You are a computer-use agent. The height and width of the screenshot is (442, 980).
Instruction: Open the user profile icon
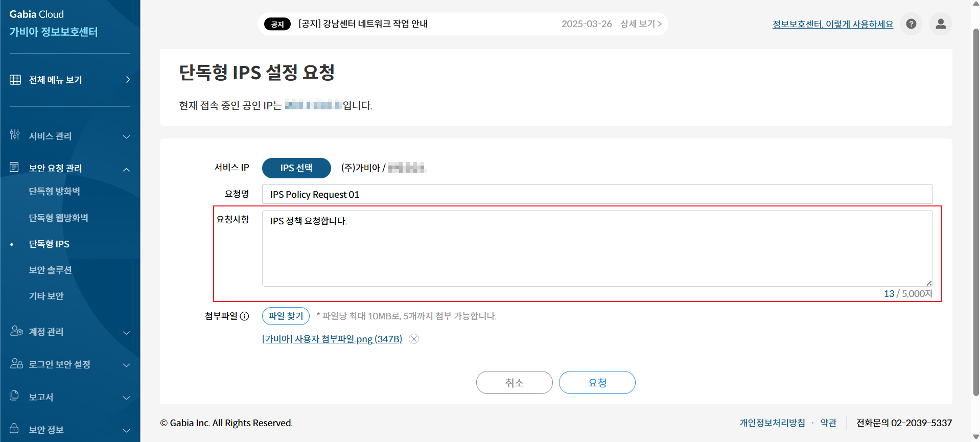(941, 24)
